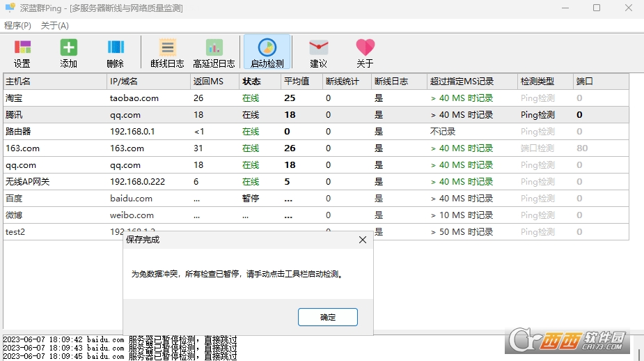Click the 状态 column header
The height and width of the screenshot is (361, 644).
pyautogui.click(x=260, y=82)
